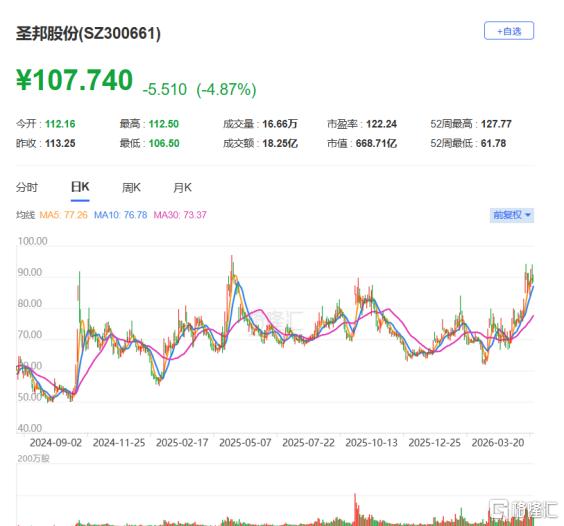Image resolution: width=564 pixels, height=526 pixels.
Task: Click the 2025-05-07 date axis label
Action: point(245,443)
